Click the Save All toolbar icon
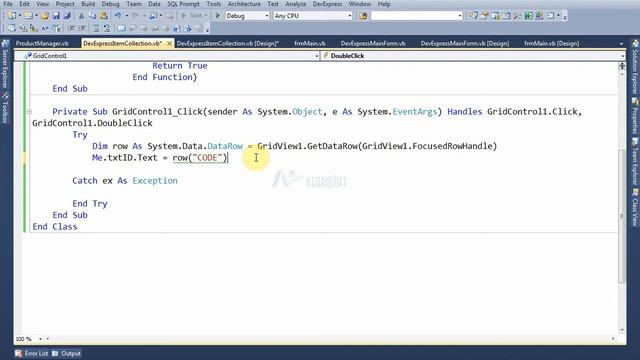The width and height of the screenshot is (640, 360). 67,16
